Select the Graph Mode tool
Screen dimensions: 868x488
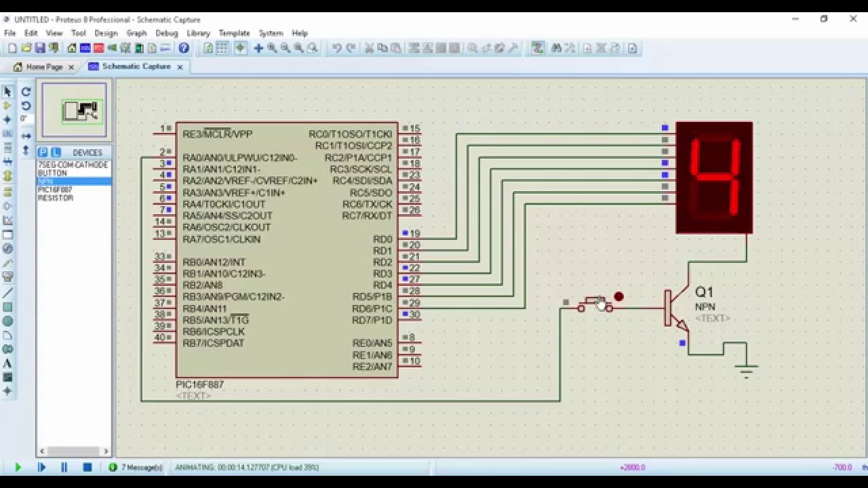point(7,220)
